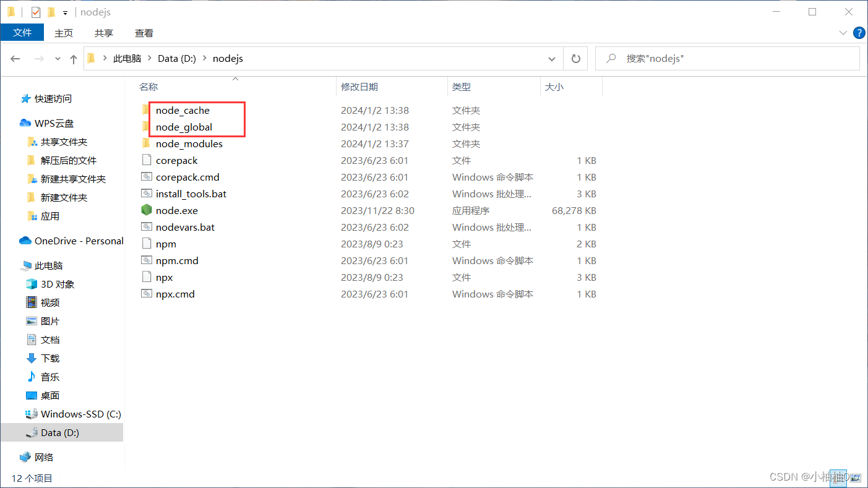Select 音乐 folder in navigation pane
Viewport: 868px width, 488px height.
click(x=43, y=377)
